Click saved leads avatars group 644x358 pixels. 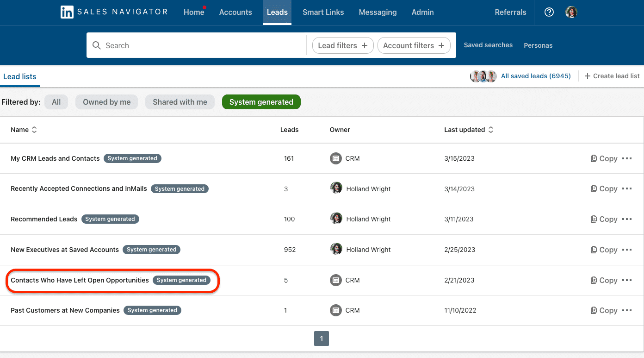(483, 76)
